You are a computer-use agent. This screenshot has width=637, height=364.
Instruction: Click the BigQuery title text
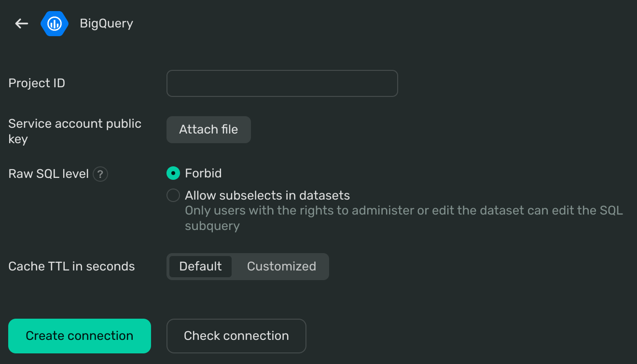point(106,24)
